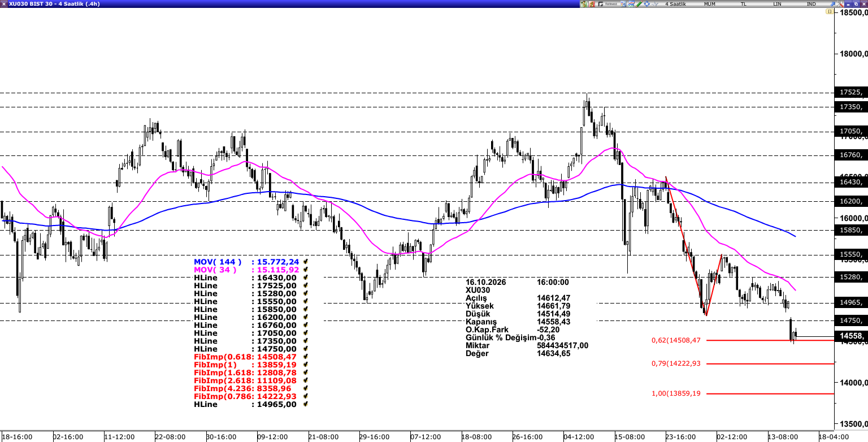Viewport: 868px width, 442px height.
Task: Click the FibImp(2.618 legend row
Action: (245, 380)
